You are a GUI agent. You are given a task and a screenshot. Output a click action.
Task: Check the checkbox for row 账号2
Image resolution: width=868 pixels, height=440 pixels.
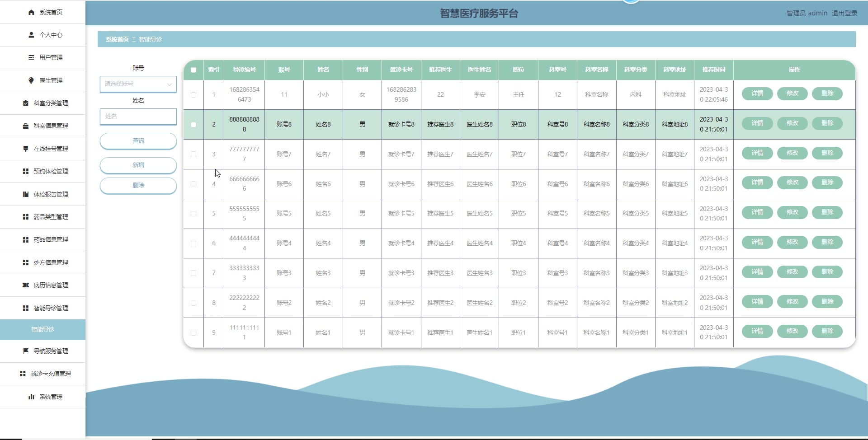193,303
